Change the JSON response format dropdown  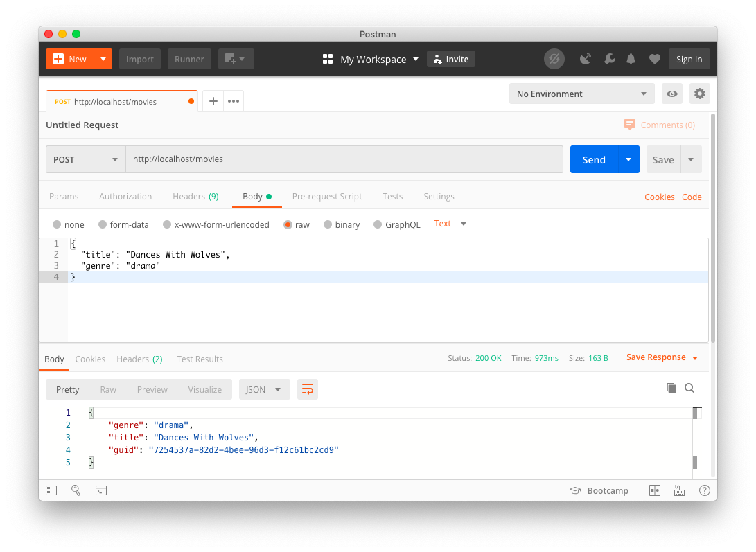(x=264, y=389)
